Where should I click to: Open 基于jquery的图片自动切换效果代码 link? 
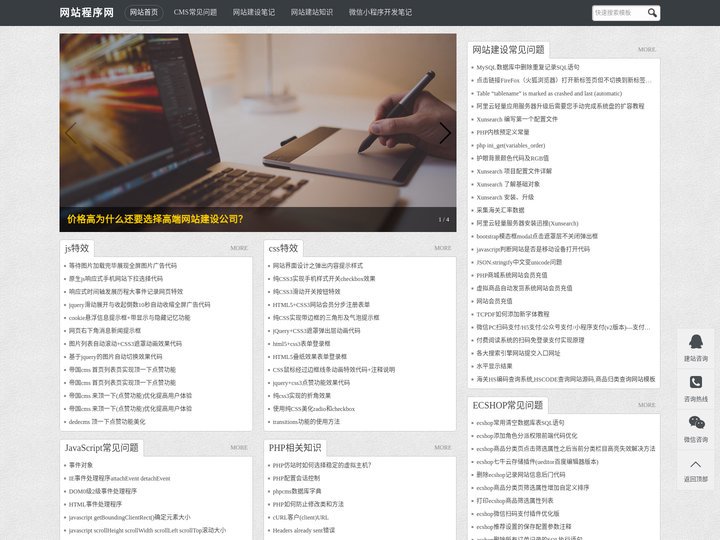(115, 356)
